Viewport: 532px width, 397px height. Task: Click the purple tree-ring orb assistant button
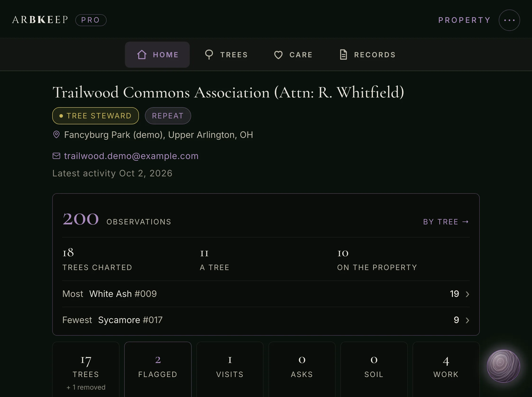pos(503,366)
